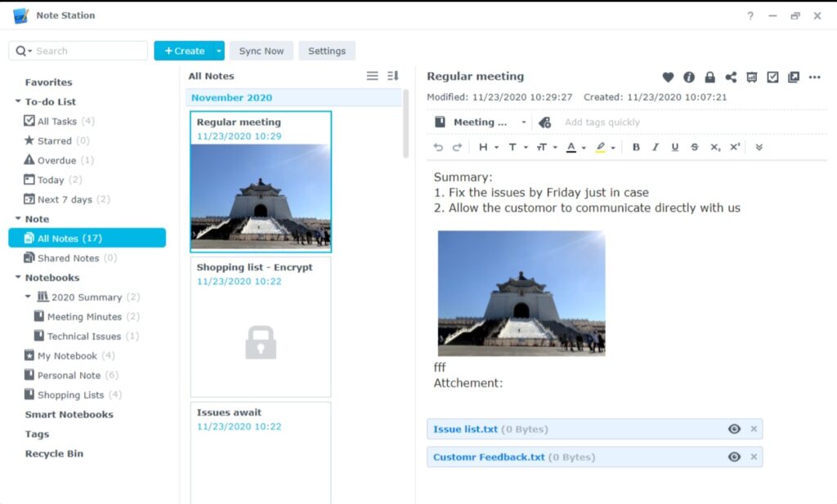The image size is (837, 504).
Task: Preview Customr Feedback.txt with eye icon
Action: pos(734,457)
